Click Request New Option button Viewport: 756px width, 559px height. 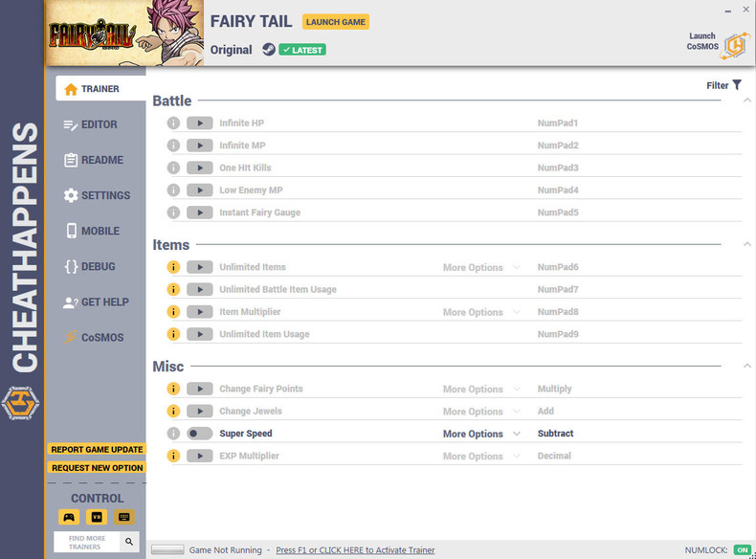tap(97, 468)
